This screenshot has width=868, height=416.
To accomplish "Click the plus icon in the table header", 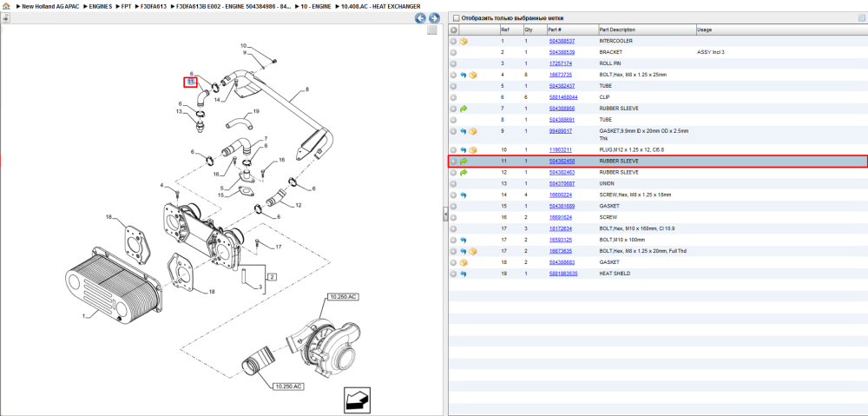I will pos(453,30).
